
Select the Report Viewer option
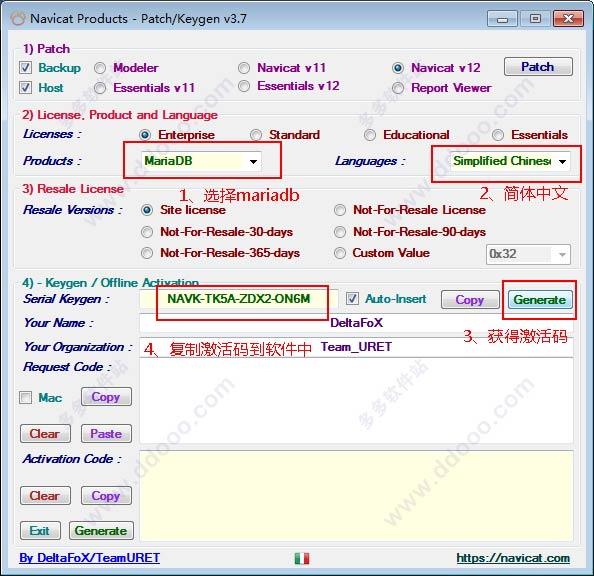398,88
